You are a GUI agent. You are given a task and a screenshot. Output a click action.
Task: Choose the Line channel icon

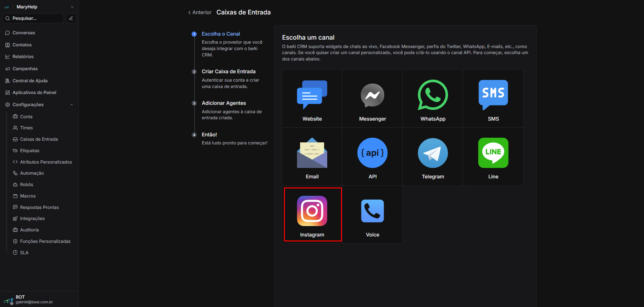493,153
